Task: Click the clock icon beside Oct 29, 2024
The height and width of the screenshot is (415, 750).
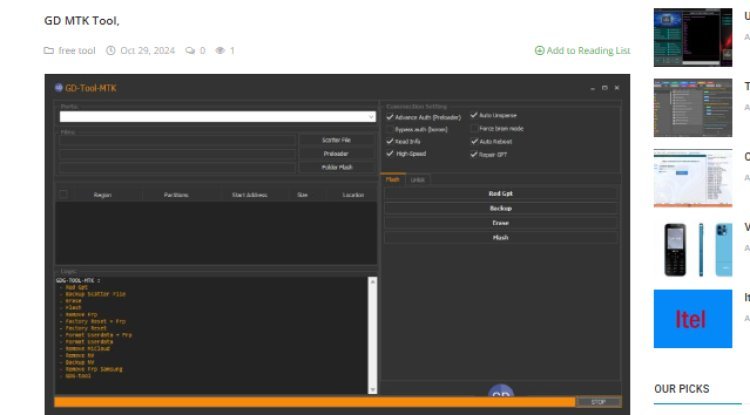Action: click(x=110, y=50)
